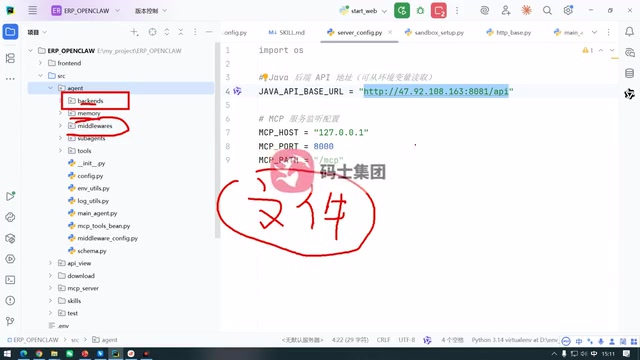
Task: Click line 4 gutter AI icon
Action: (237, 91)
